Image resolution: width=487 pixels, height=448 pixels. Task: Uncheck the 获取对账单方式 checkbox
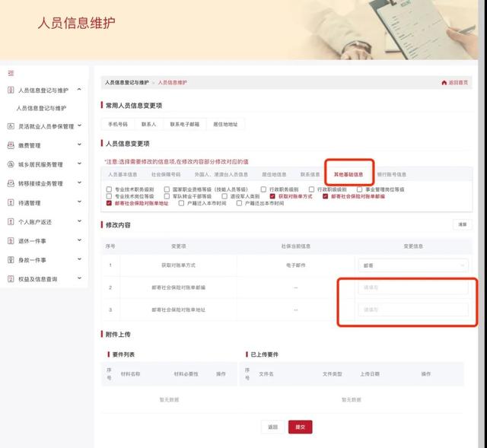click(272, 196)
